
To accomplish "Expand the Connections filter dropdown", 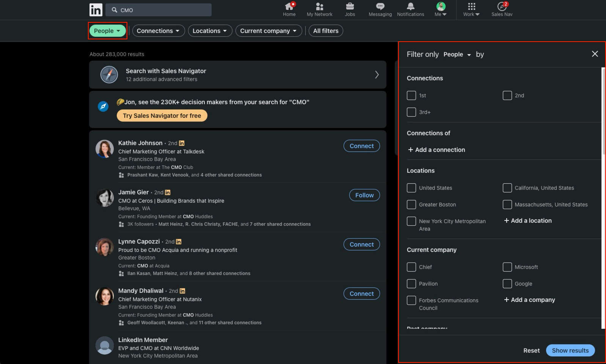I will coord(159,31).
